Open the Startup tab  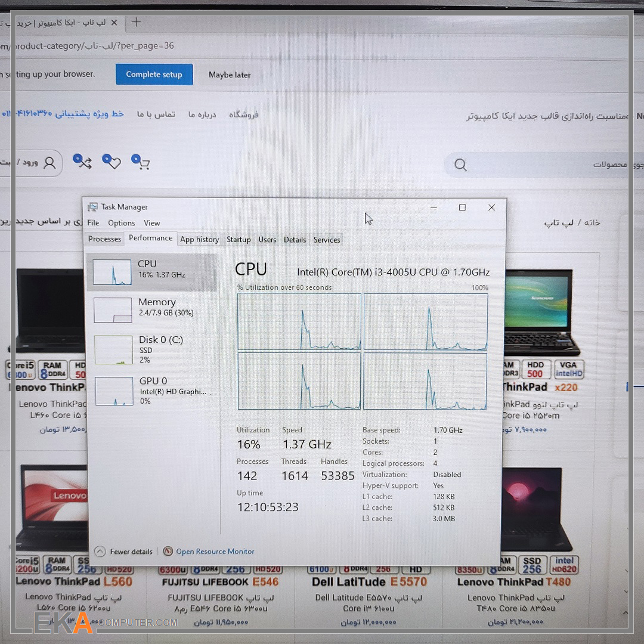point(239,240)
